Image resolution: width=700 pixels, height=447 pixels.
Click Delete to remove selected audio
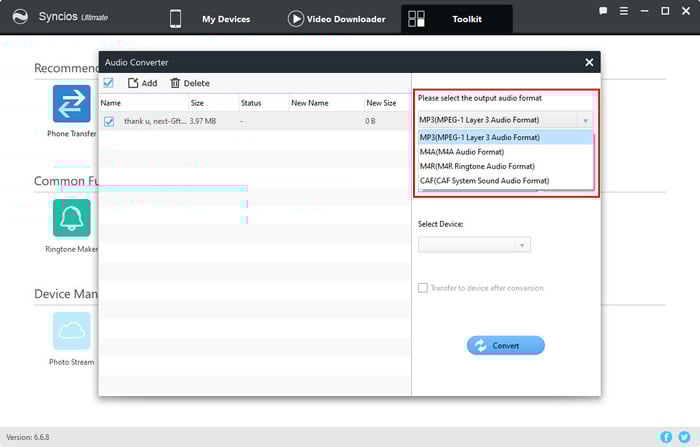pos(190,83)
